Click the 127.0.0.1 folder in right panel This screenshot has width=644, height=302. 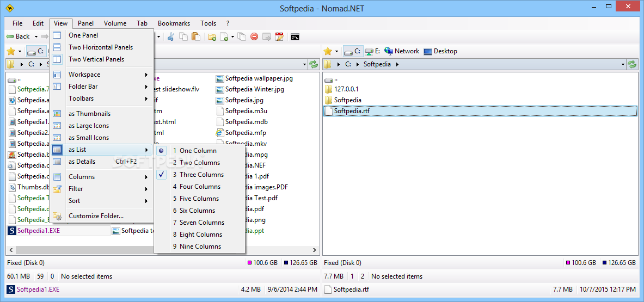tap(342, 89)
